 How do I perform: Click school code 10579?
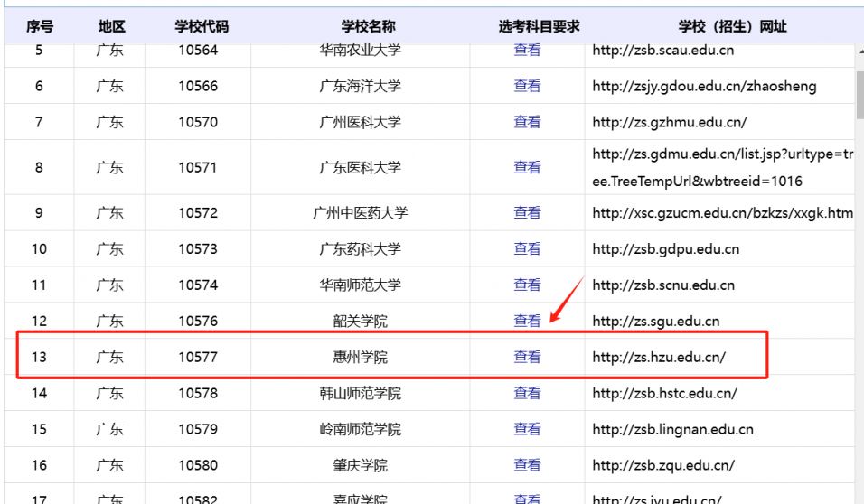(198, 429)
